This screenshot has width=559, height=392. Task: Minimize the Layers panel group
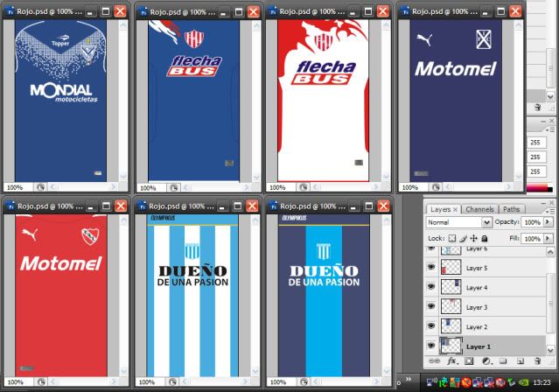(x=543, y=203)
